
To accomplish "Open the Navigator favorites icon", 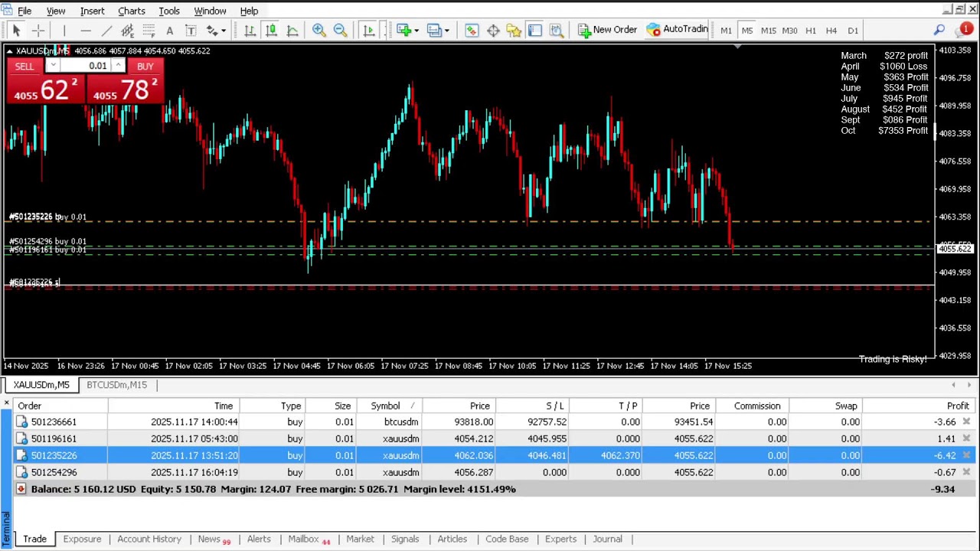I will coord(514,31).
